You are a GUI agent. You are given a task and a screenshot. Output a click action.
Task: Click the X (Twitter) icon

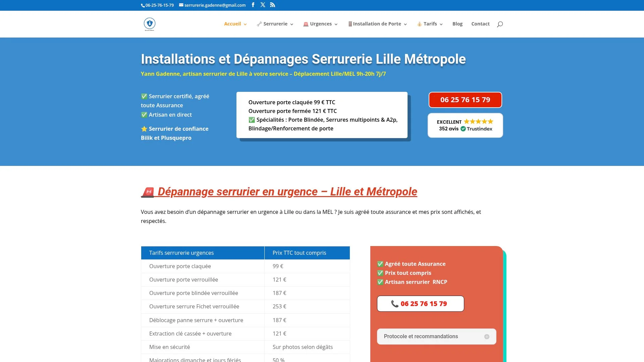click(x=263, y=5)
